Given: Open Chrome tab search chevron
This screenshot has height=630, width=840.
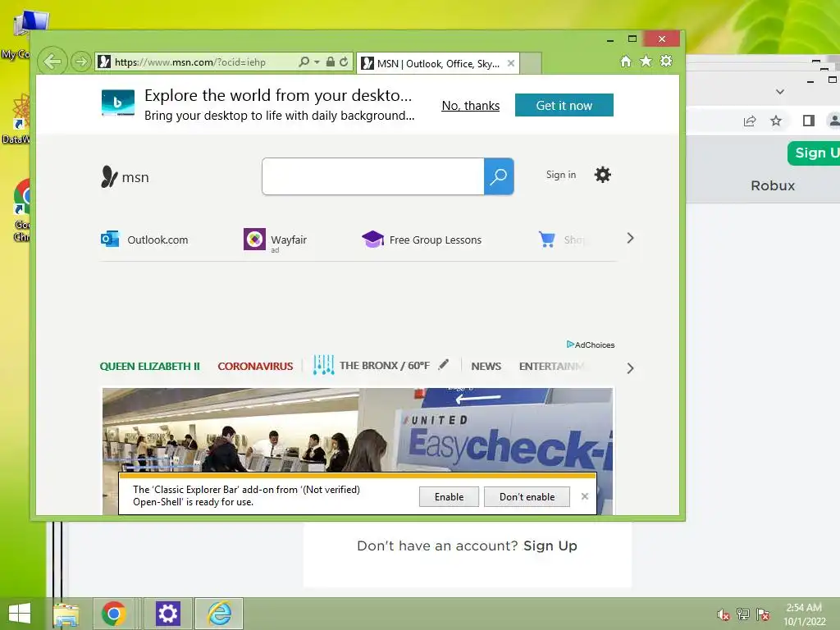Looking at the screenshot, I should click(780, 92).
